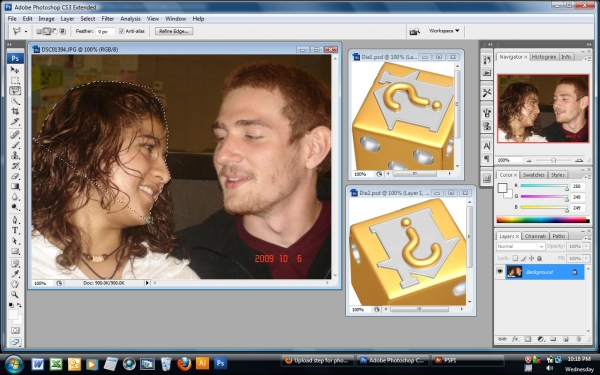This screenshot has width=600, height=375.
Task: Select the Move tool
Action: click(x=15, y=70)
